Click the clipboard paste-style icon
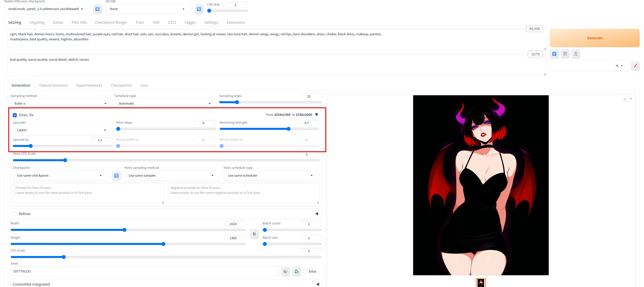644x287 pixels. [x=576, y=54]
